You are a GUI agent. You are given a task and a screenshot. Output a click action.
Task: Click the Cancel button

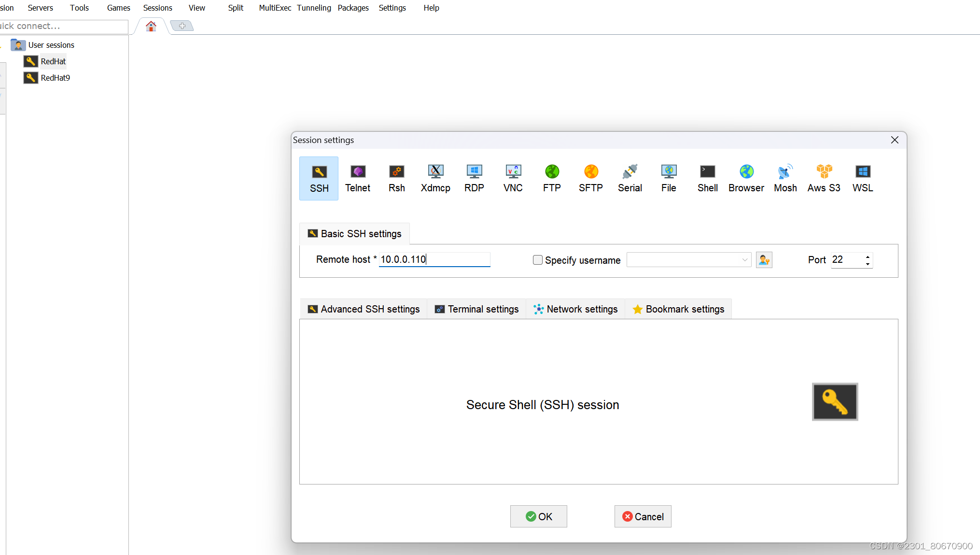pos(643,516)
